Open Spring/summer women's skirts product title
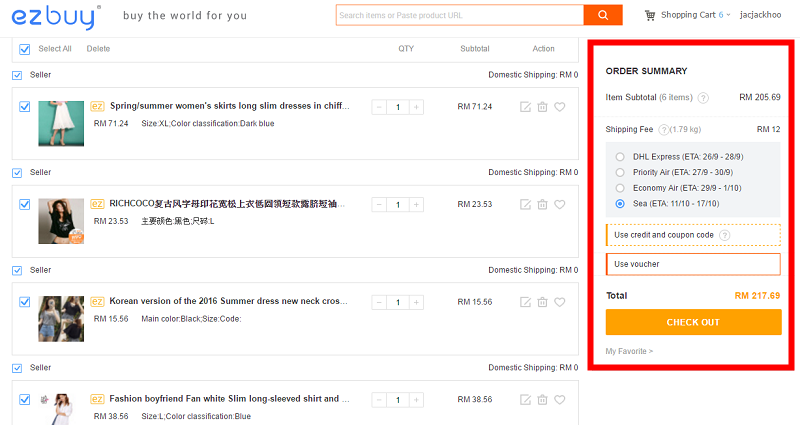Screen dimensions: 800x425 (230, 106)
